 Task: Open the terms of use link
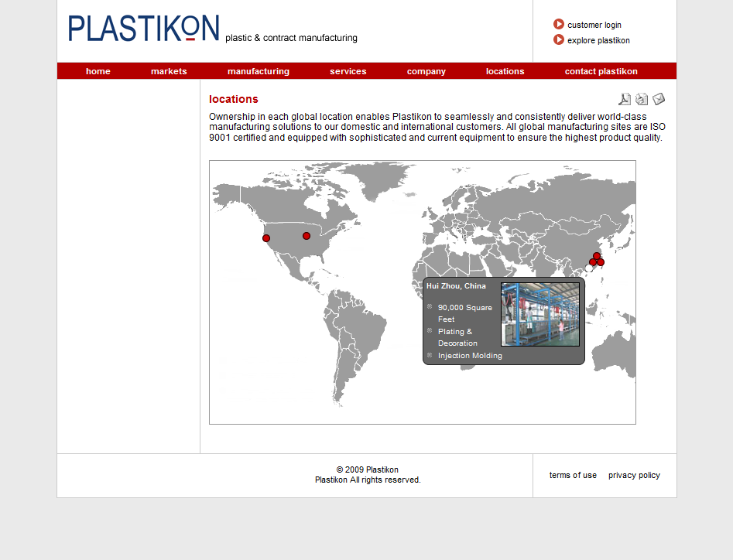573,475
